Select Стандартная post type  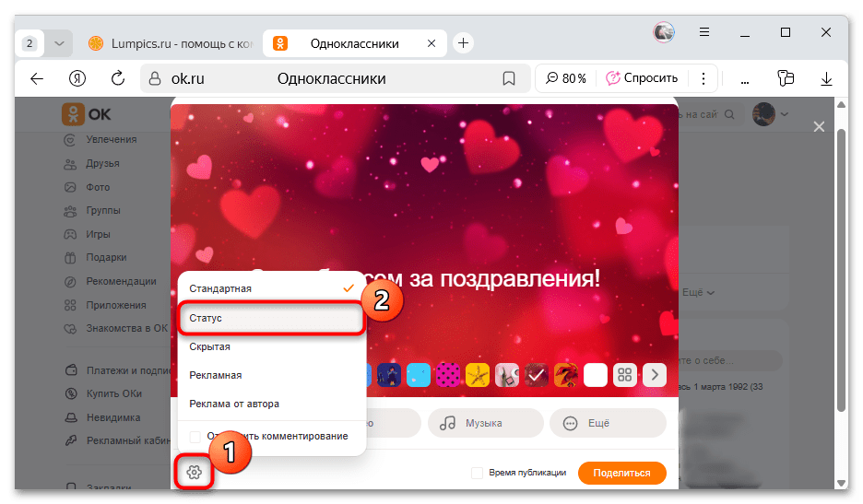pyautogui.click(x=272, y=289)
